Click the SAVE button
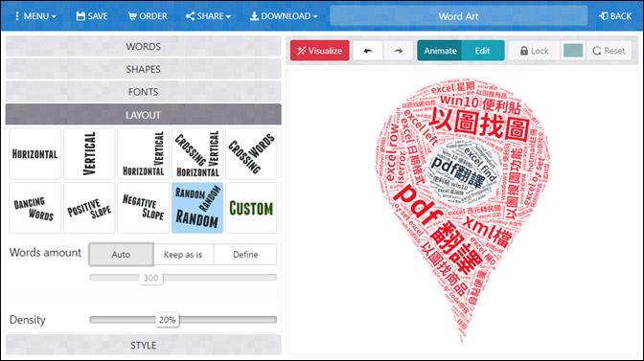644x361 pixels. click(92, 16)
